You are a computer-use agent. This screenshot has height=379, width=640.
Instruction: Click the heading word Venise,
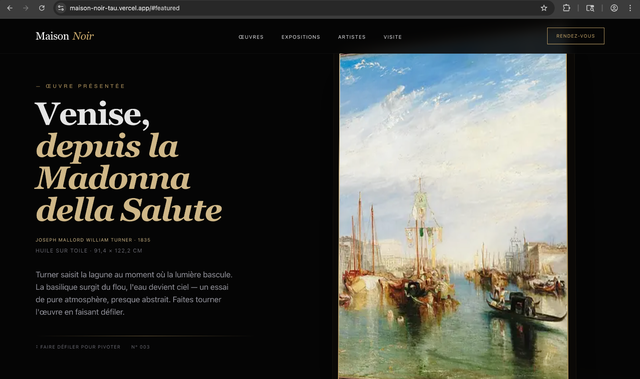point(92,114)
